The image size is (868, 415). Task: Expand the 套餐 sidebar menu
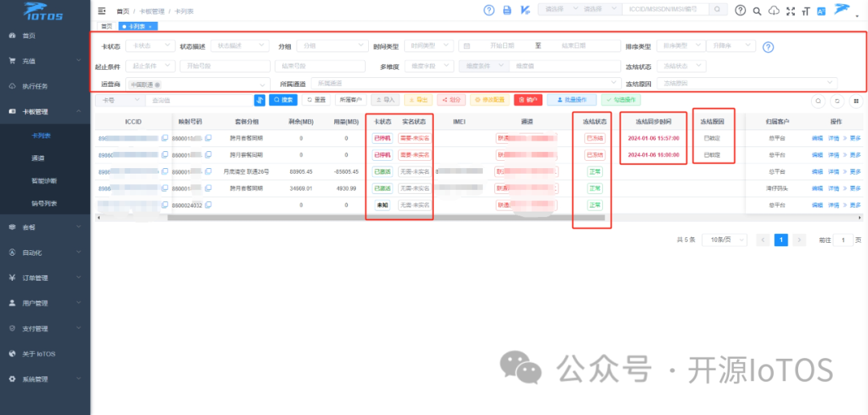45,227
